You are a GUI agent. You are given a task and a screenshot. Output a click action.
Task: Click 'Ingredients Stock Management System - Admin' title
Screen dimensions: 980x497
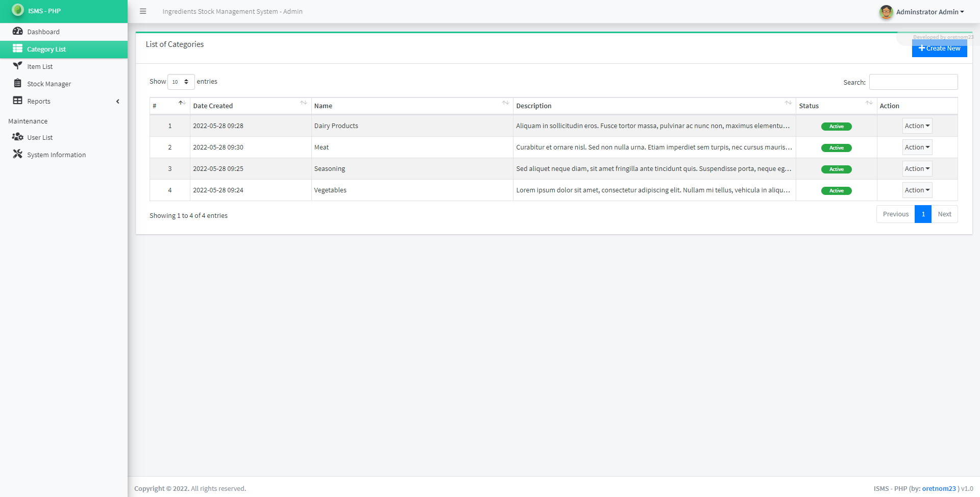[x=232, y=11]
